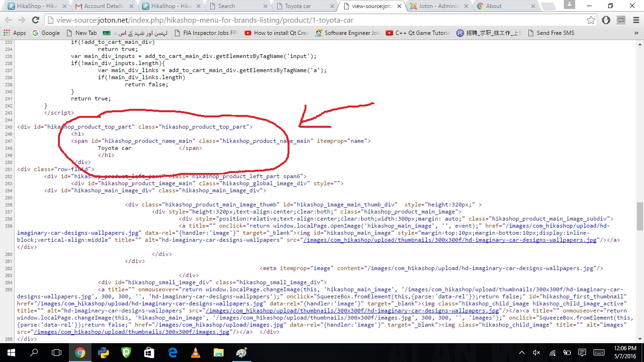Open File Explorer from the taskbar
The image size is (644, 362).
click(218, 353)
